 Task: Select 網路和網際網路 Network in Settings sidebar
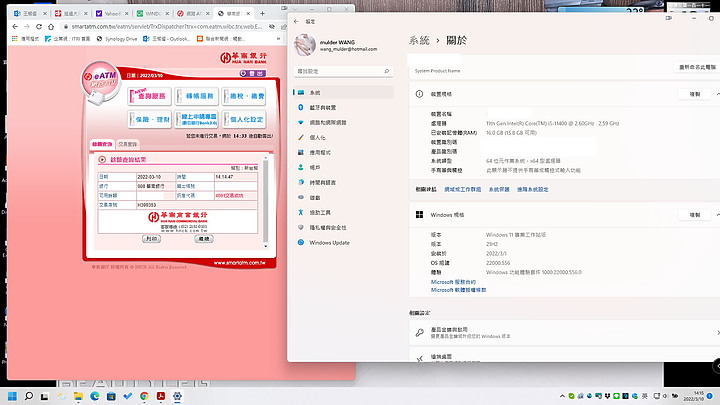[x=343, y=123]
